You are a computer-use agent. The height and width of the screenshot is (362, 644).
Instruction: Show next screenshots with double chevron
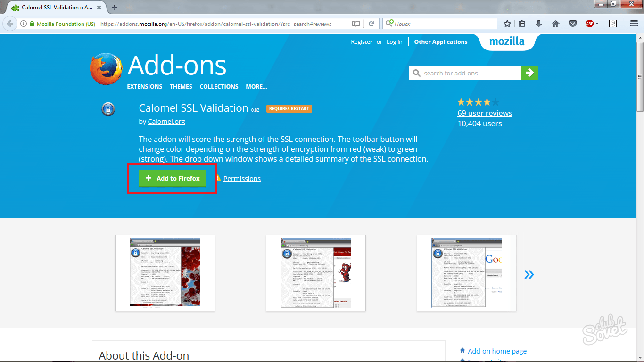[529, 274]
